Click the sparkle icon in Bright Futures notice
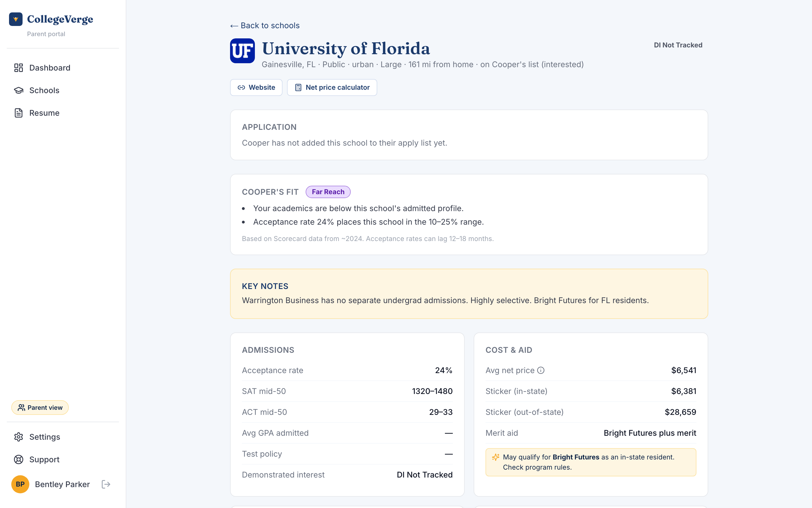The width and height of the screenshot is (812, 508). pos(496,457)
